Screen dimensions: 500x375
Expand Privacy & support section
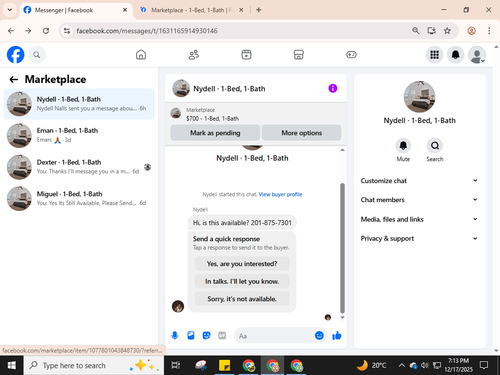point(419,238)
